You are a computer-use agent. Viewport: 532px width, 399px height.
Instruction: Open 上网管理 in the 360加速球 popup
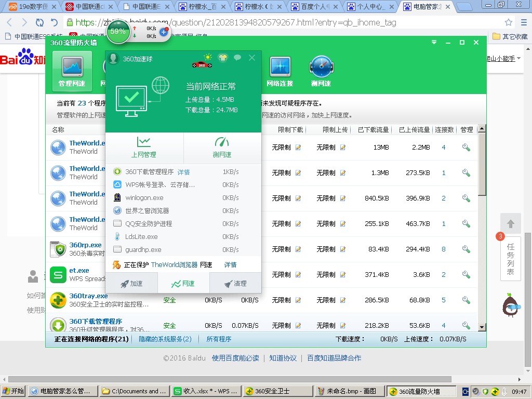[144, 148]
